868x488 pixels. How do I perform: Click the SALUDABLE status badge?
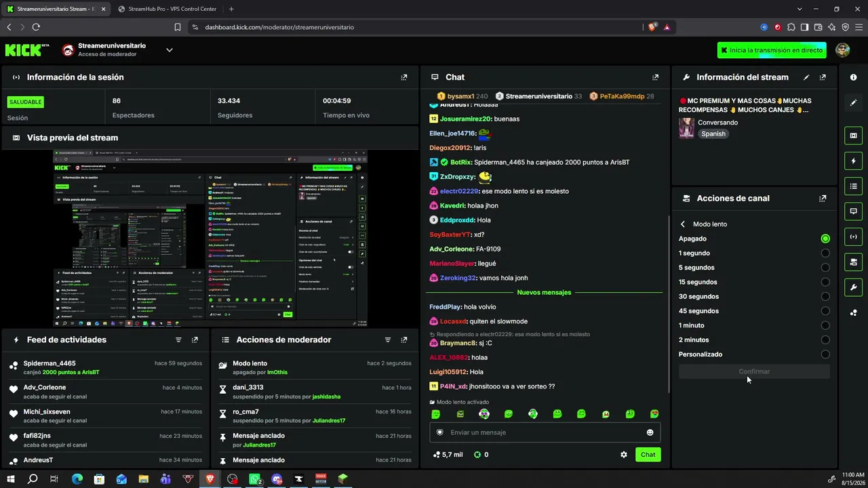coord(26,102)
